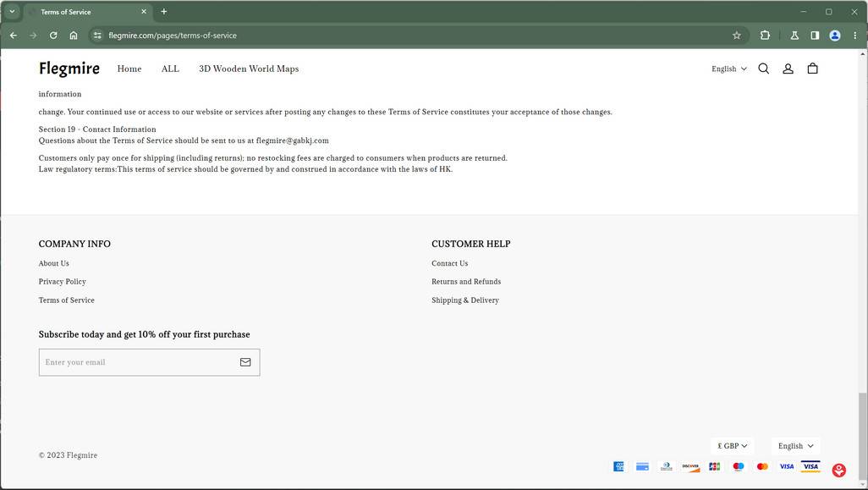The image size is (868, 490).
Task: Open a new browser tab
Action: coord(164,12)
